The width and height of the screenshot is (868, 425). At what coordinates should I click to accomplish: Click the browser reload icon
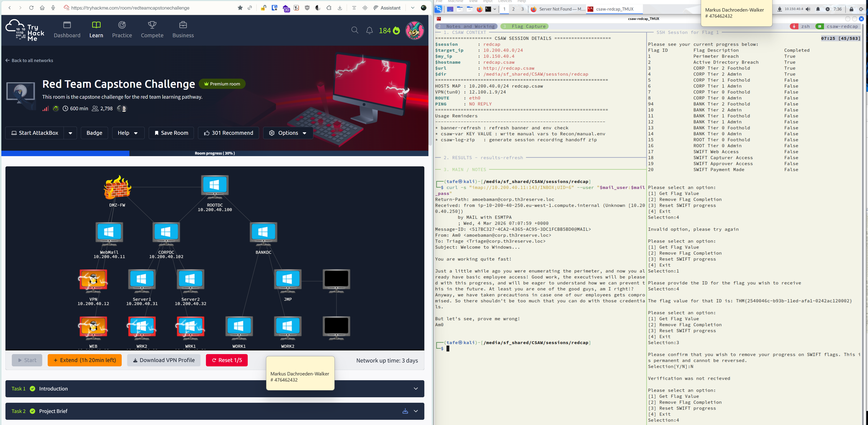[31, 8]
